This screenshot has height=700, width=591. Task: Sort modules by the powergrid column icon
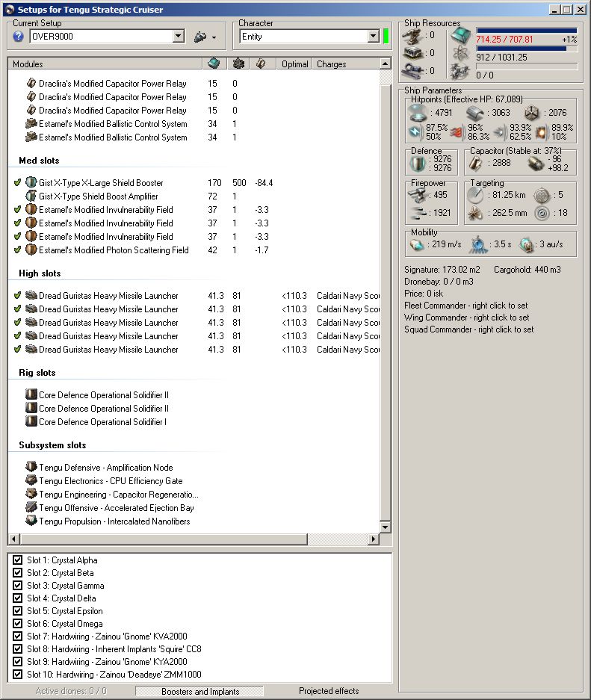point(238,64)
